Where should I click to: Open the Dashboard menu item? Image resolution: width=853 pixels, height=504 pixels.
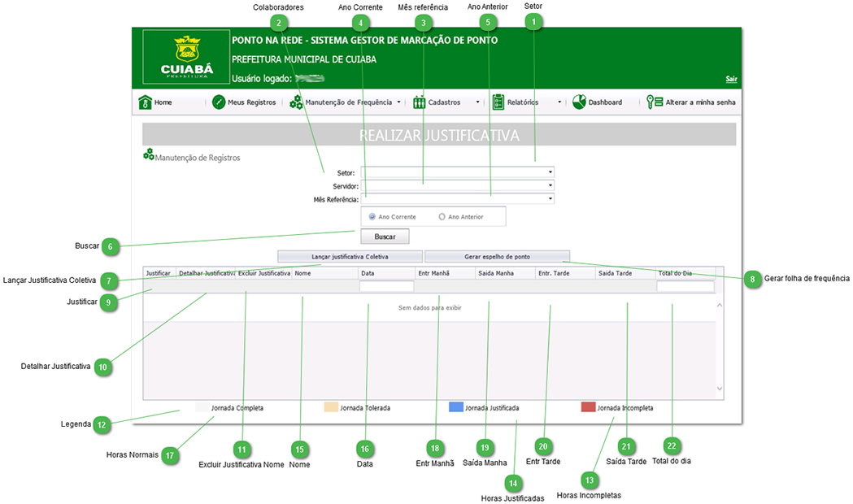[x=606, y=102]
